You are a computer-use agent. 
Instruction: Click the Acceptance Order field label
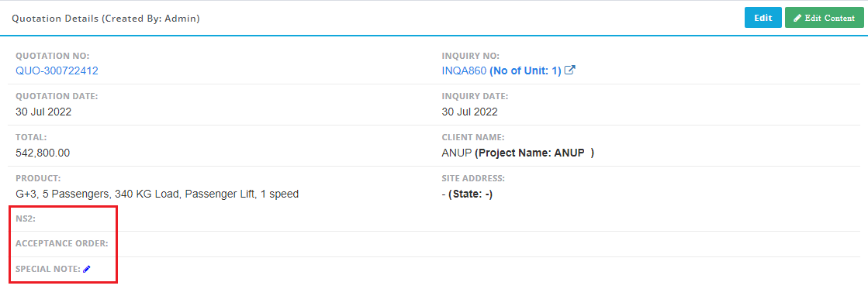tap(62, 243)
